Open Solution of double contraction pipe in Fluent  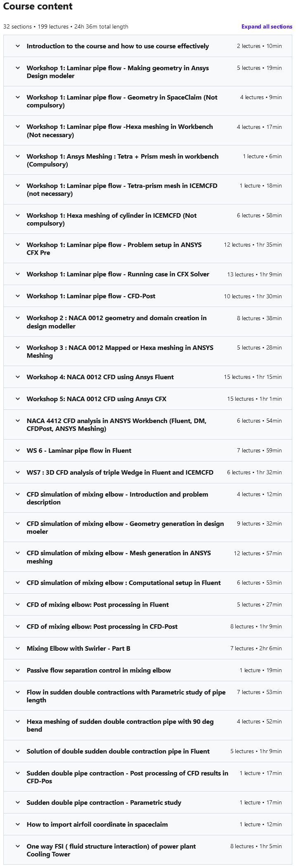pyautogui.click(x=18, y=751)
